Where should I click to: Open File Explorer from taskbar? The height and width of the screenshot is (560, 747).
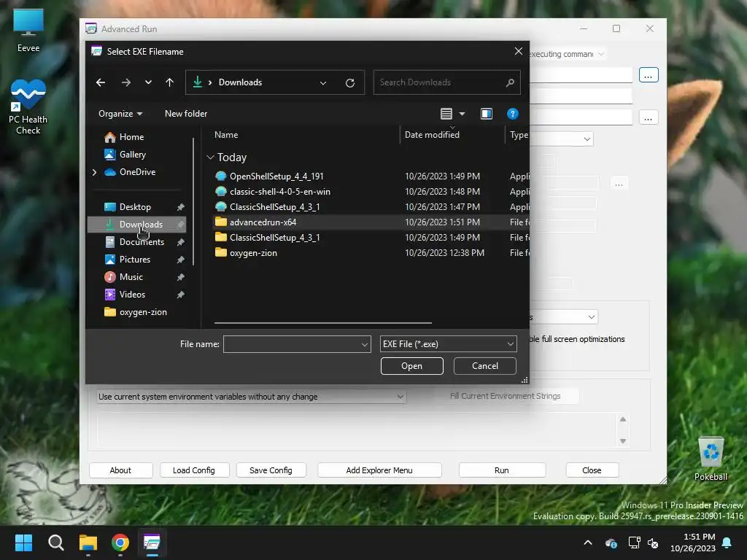[88, 542]
